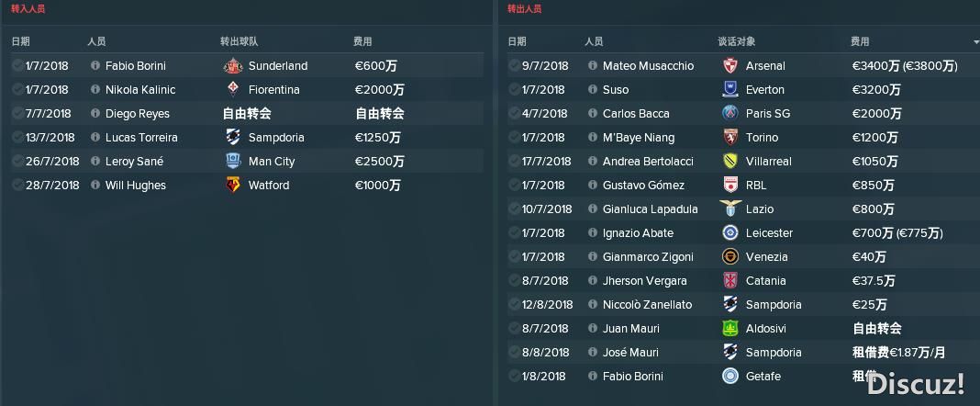The image size is (980, 406).
Task: Open info icon beside Leroy Sané
Action: pyautogui.click(x=95, y=161)
